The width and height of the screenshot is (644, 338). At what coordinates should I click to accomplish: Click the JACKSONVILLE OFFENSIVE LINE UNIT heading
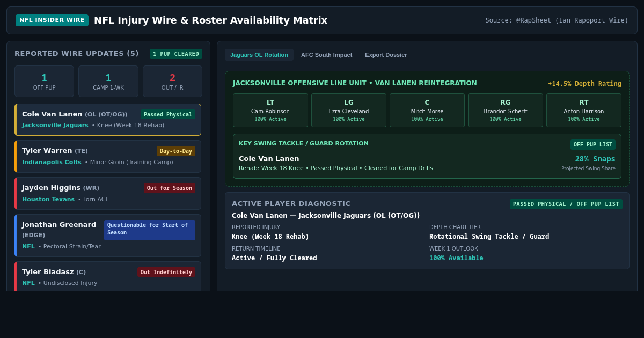(355, 83)
